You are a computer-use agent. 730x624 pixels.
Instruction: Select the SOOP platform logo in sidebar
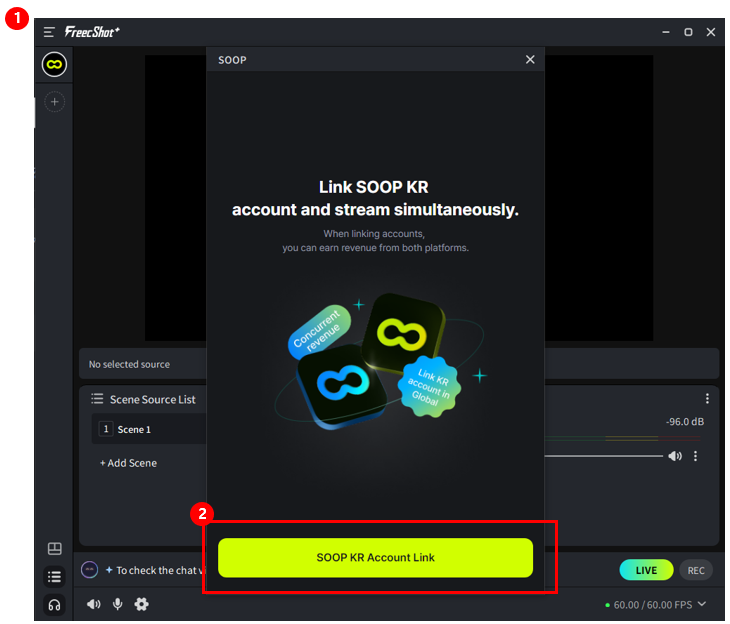[x=54, y=64]
